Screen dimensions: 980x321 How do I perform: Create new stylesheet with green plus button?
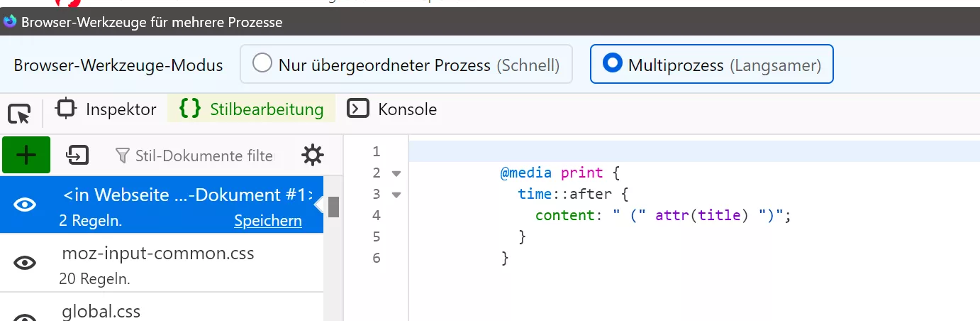click(26, 155)
